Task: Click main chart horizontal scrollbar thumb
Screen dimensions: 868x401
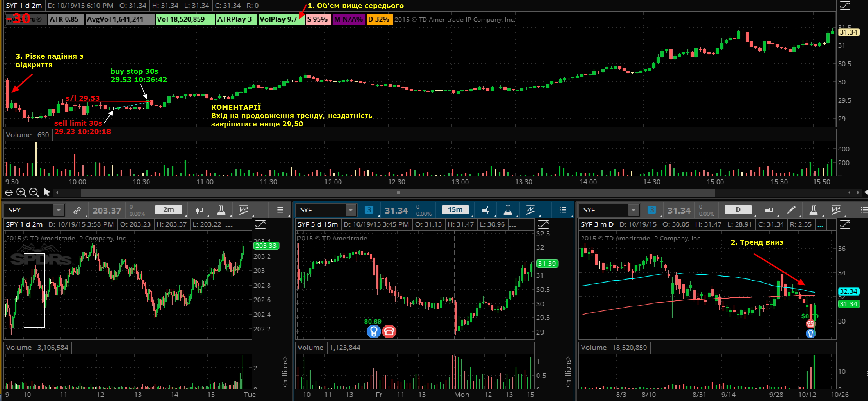Action: (x=398, y=193)
